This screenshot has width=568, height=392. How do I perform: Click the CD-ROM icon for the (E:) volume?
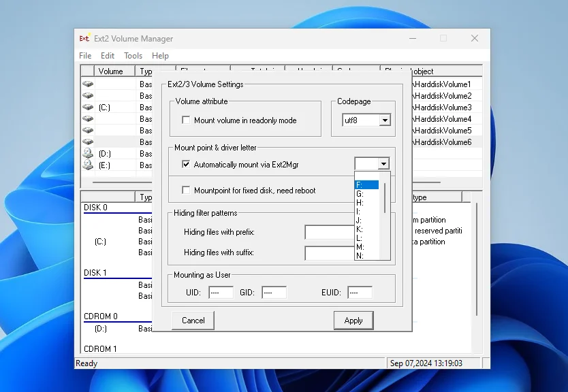88,165
